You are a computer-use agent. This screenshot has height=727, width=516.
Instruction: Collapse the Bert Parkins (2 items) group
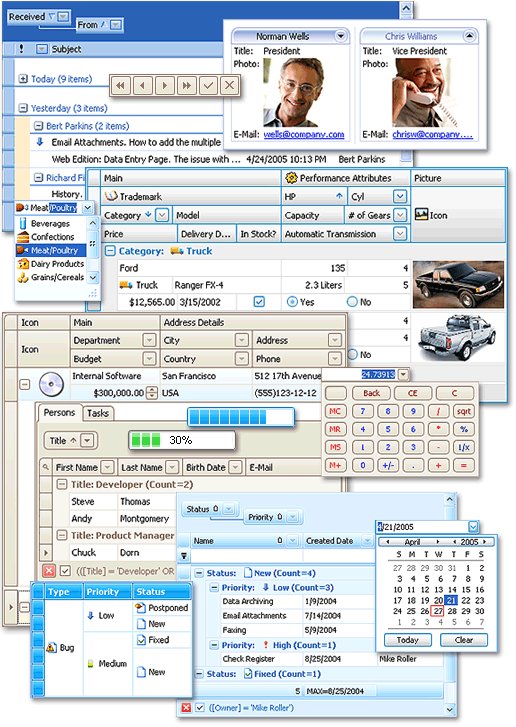38,126
